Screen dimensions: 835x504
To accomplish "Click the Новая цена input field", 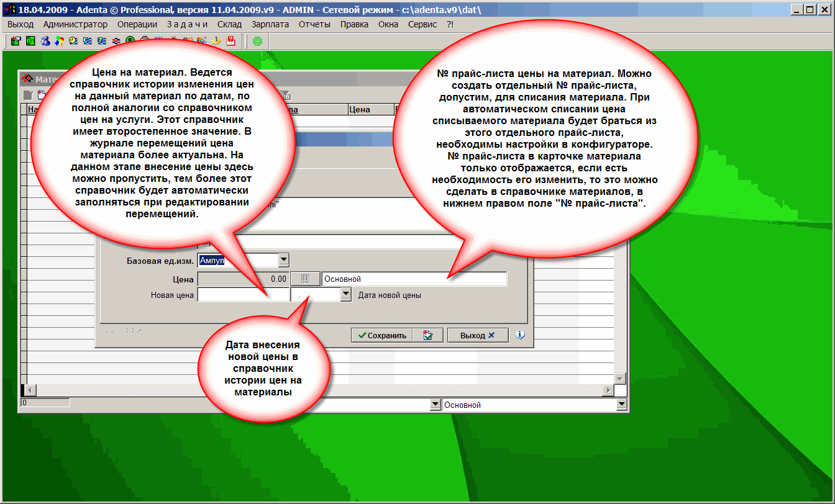I will click(x=243, y=295).
